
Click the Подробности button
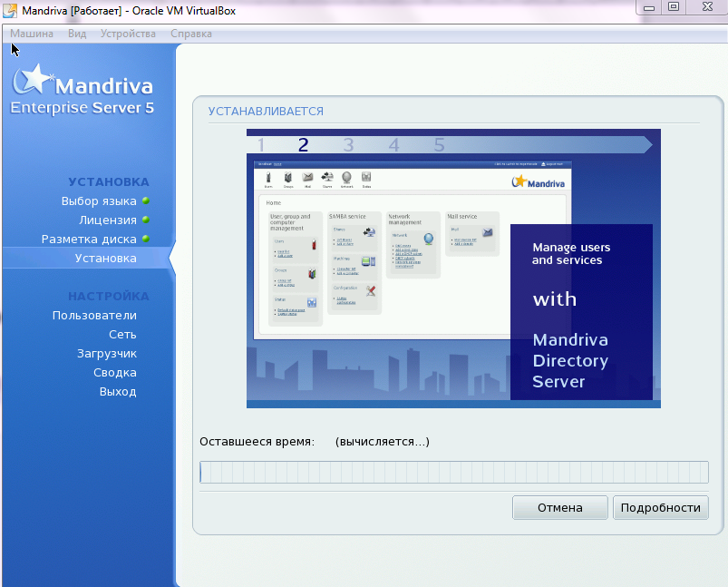point(661,507)
